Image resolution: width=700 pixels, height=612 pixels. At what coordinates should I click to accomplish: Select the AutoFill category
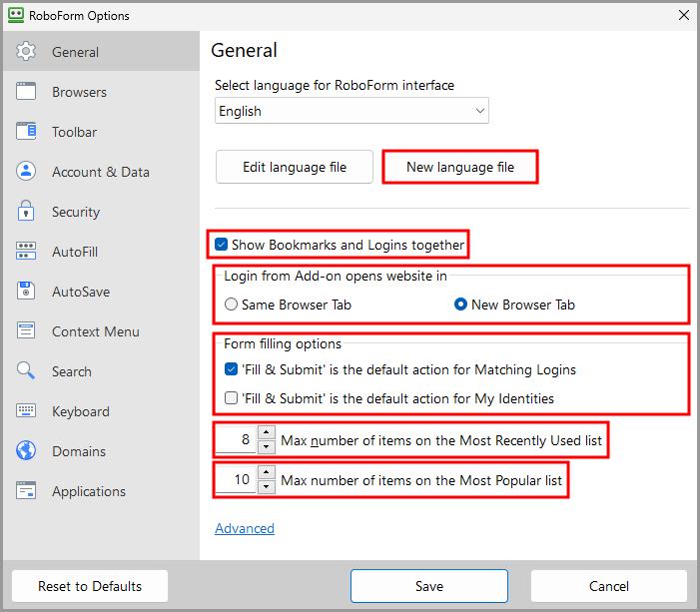101,252
